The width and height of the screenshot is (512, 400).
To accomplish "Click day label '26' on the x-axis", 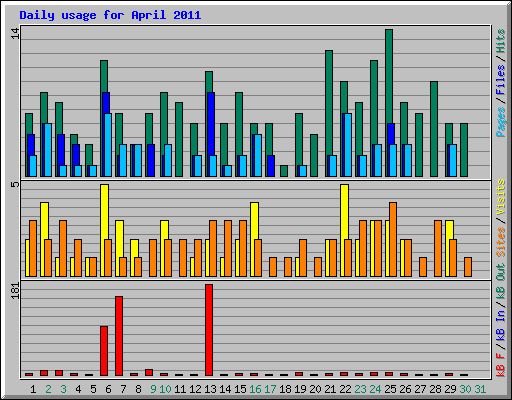I will coord(405,389).
